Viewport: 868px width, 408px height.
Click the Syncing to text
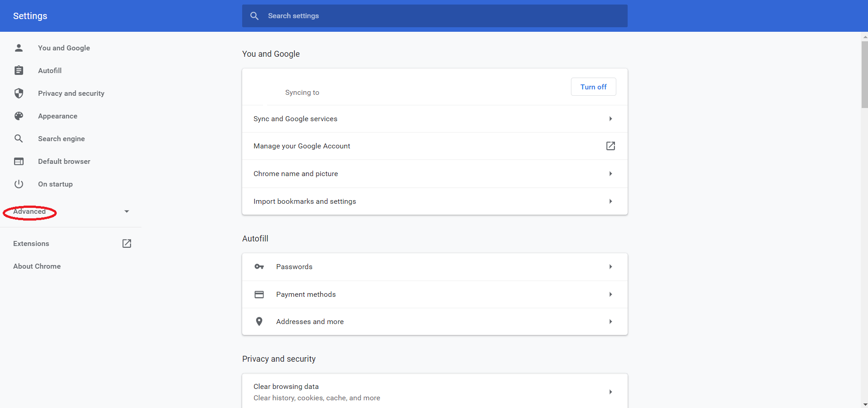pyautogui.click(x=302, y=93)
